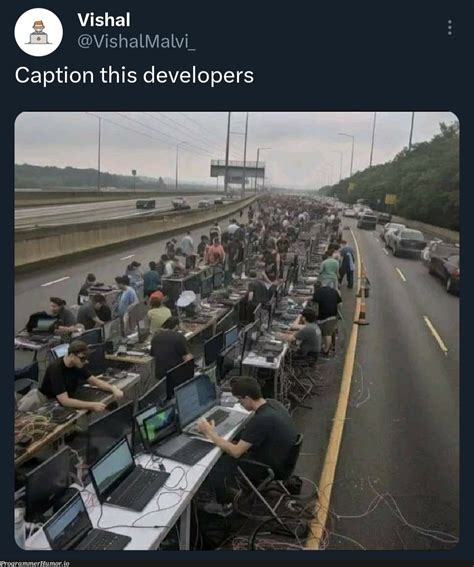Click the standing person in green shirt
Image resolution: width=474 pixels, height=567 pixels.
[329, 270]
